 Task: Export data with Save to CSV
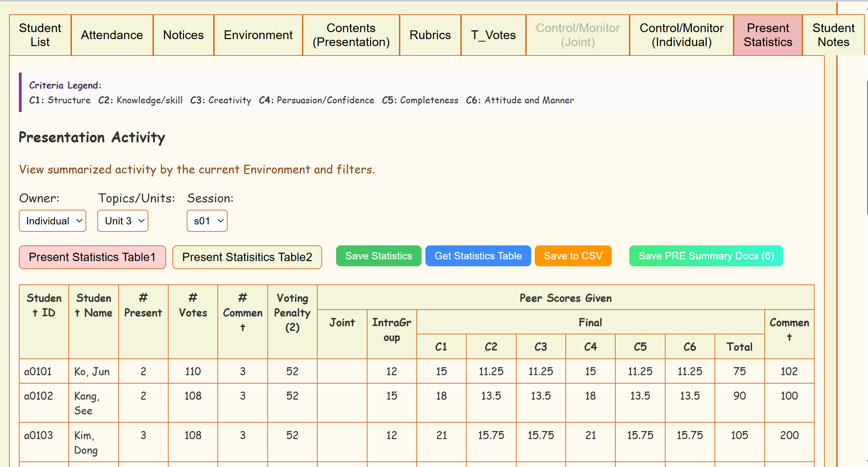click(x=573, y=256)
